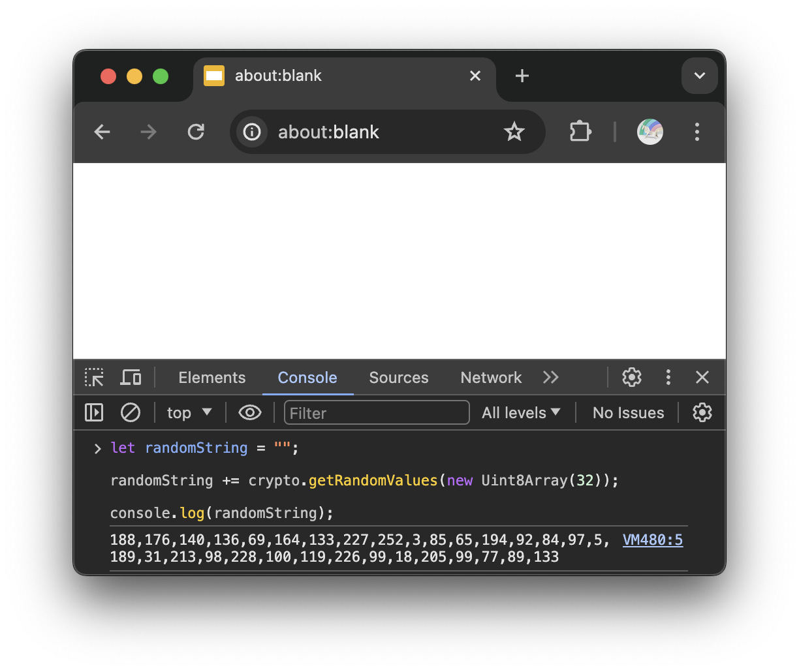Toggle the device toolbar
The image size is (799, 672).
(131, 377)
